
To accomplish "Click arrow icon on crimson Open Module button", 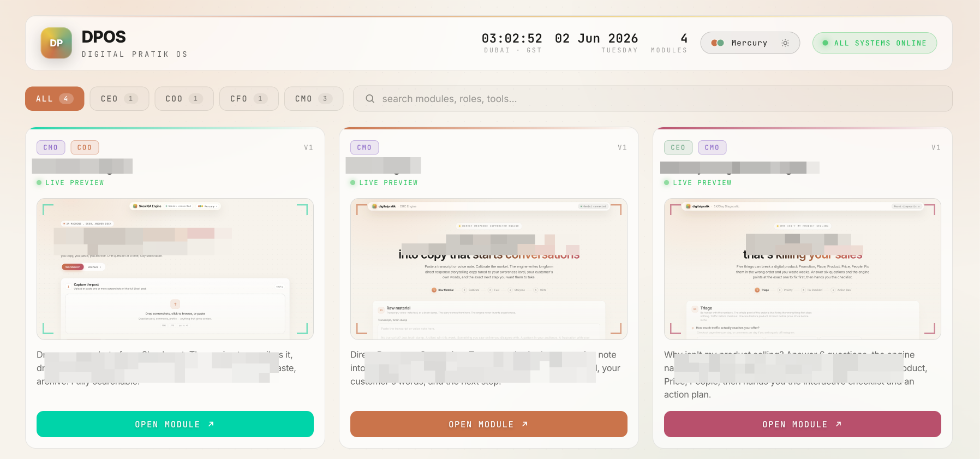I will pyautogui.click(x=839, y=424).
